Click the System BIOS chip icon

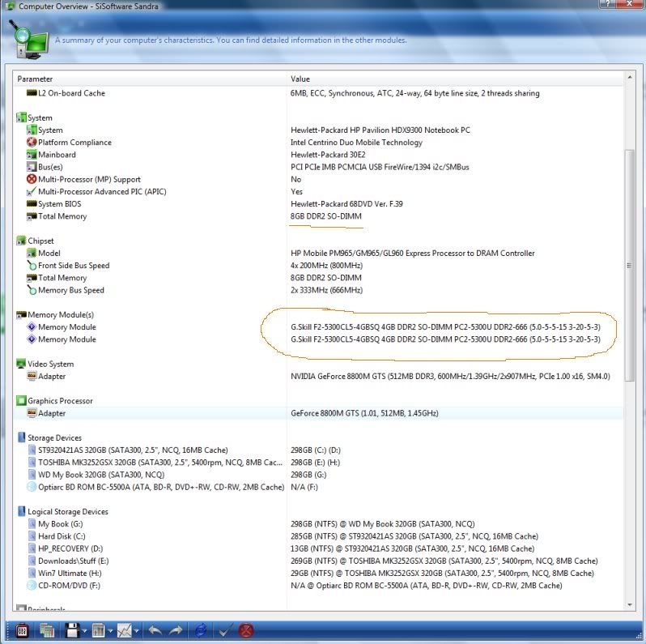click(32, 203)
